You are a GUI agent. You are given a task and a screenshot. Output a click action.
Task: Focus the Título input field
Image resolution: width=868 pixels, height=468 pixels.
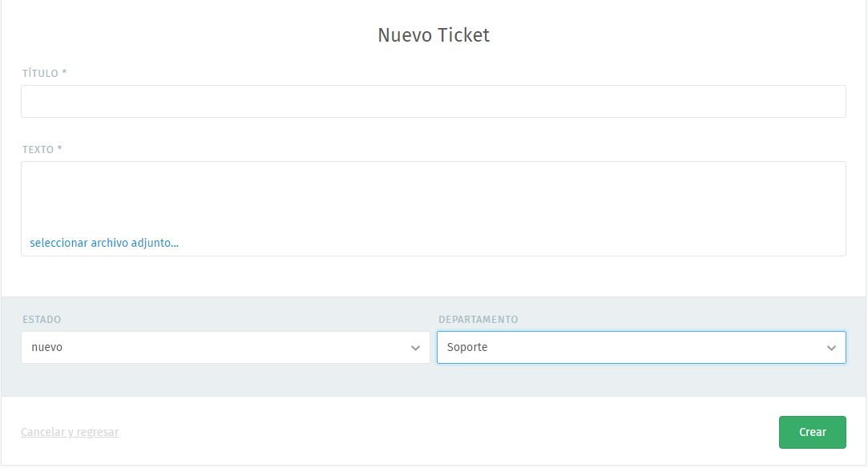[x=433, y=102]
